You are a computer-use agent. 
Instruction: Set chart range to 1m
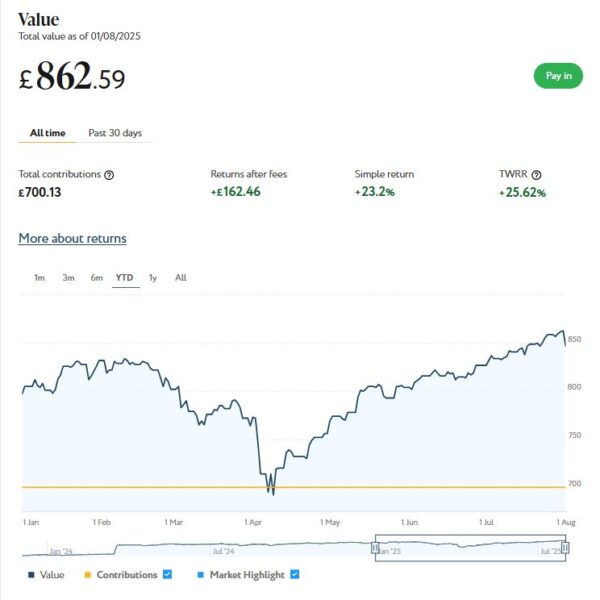pyautogui.click(x=39, y=277)
